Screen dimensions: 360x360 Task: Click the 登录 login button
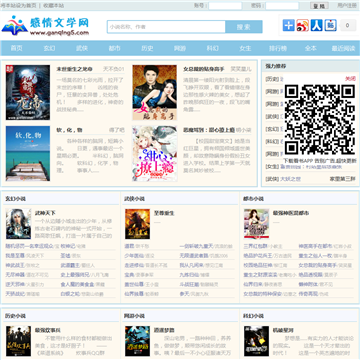319,6
